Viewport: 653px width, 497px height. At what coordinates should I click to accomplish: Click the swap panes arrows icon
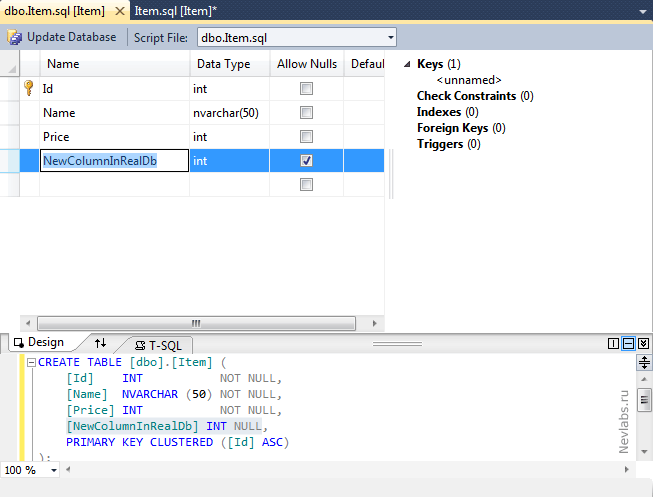(100, 343)
